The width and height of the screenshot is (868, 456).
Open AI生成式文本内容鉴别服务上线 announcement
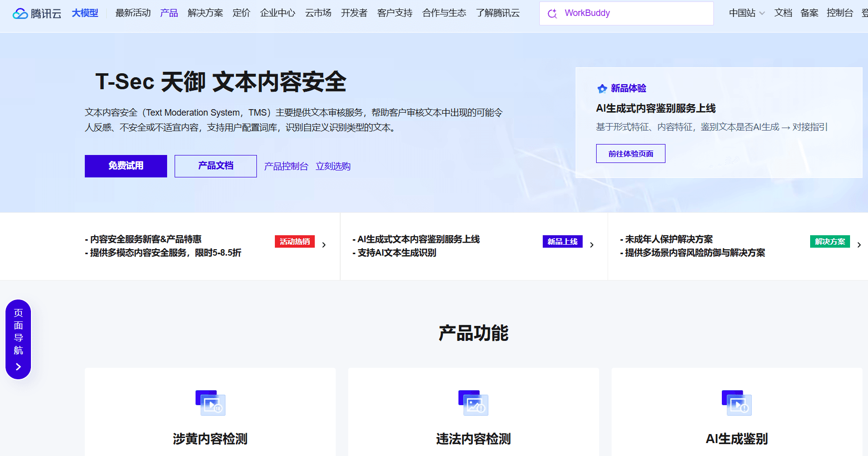416,239
